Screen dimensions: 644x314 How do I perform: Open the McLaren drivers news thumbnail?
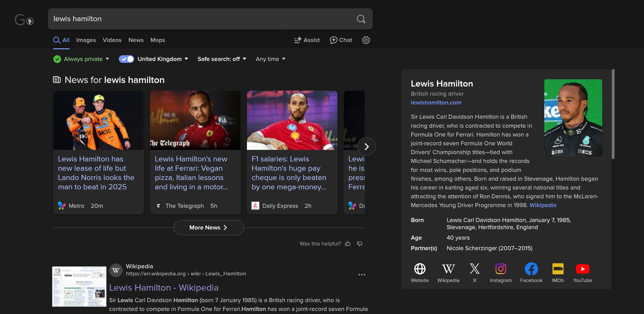click(x=99, y=120)
